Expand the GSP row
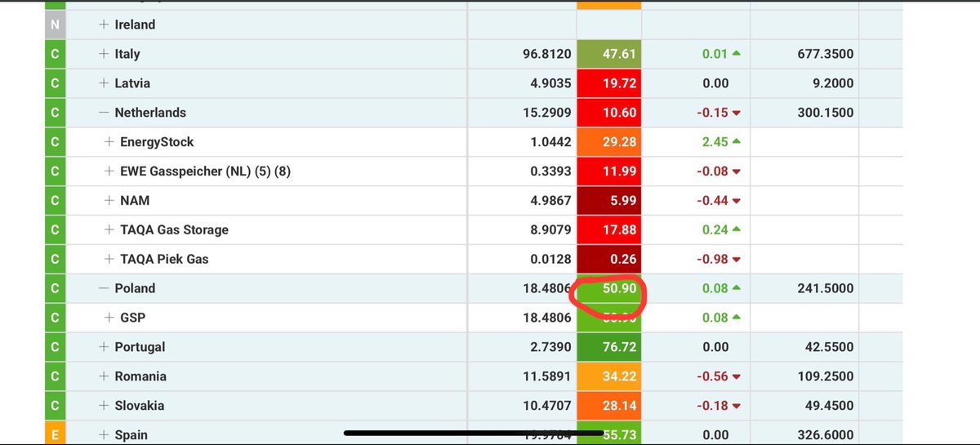This screenshot has width=980, height=445. pyautogui.click(x=109, y=318)
